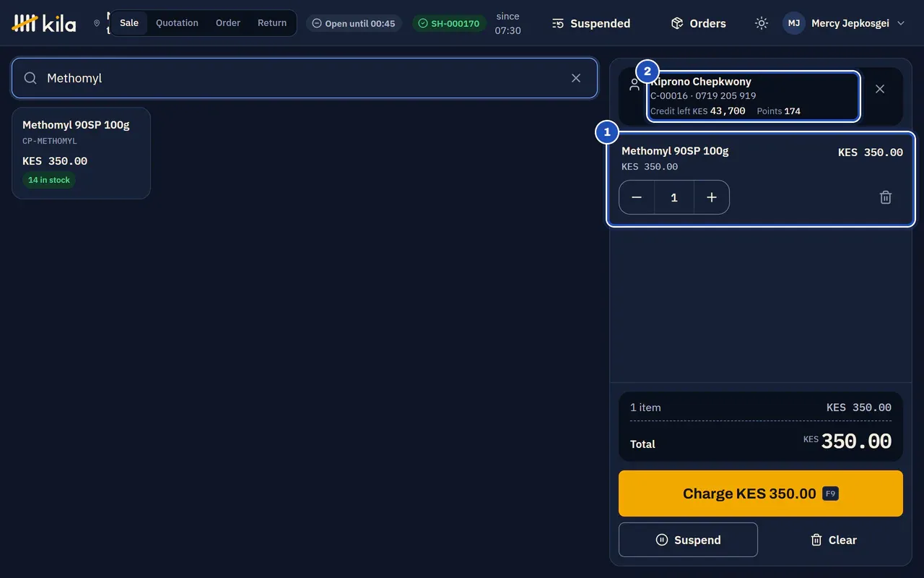This screenshot has width=924, height=578.
Task: Toggle the light/dark theme sun icon
Action: pyautogui.click(x=762, y=23)
